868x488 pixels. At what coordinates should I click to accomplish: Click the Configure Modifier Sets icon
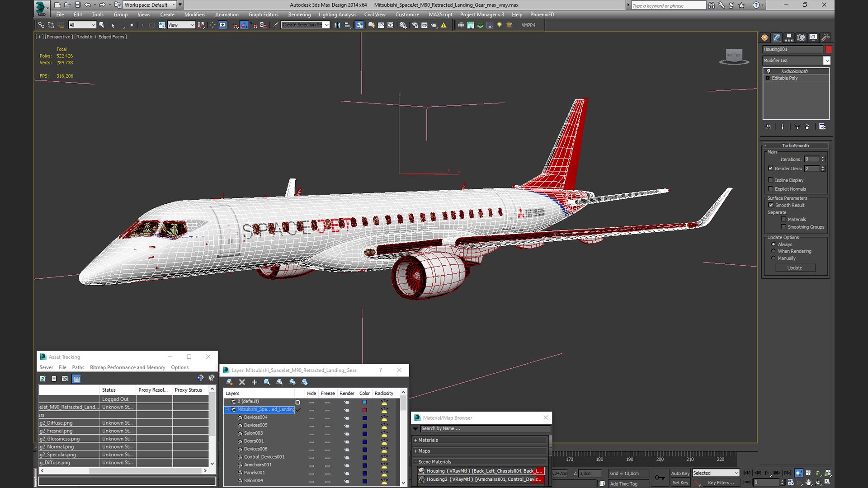pos(822,127)
